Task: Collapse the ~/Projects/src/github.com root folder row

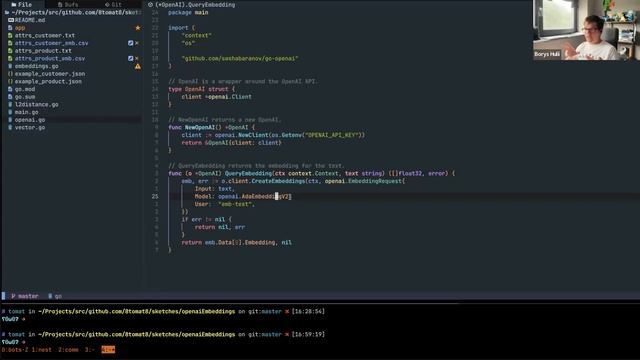Action: pyautogui.click(x=72, y=12)
